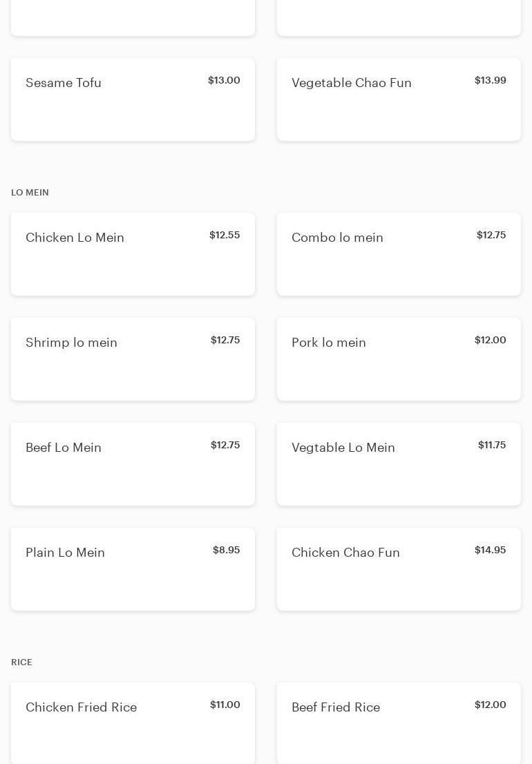Open Beef Fried Rice menu card
This screenshot has height=764, width=532.
click(x=399, y=723)
